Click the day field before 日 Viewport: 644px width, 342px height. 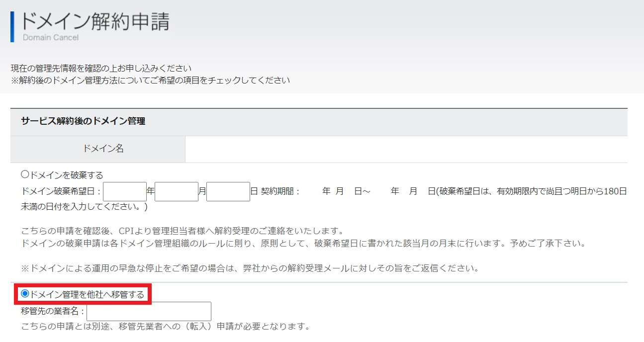[x=228, y=191]
